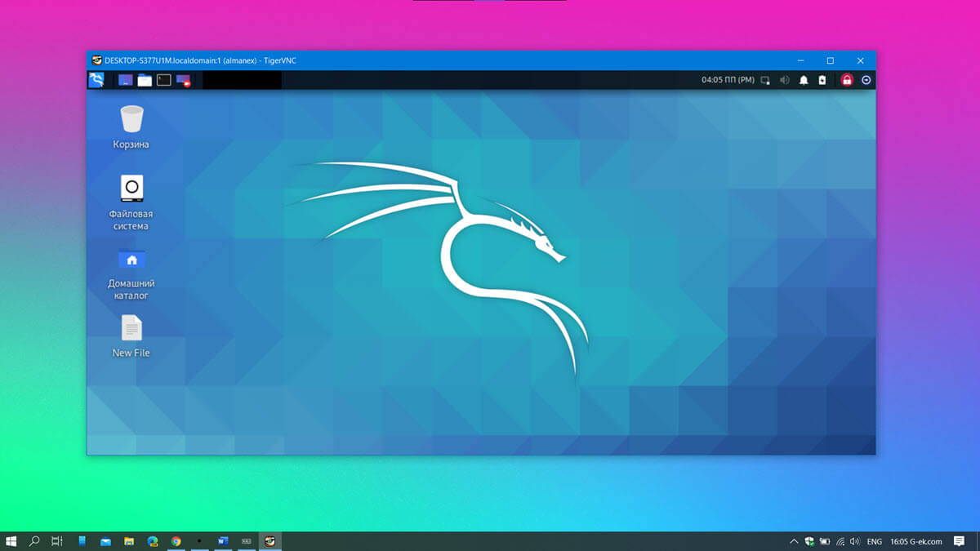Open Mail app from Windows taskbar
This screenshot has height=551, width=980.
[105, 541]
